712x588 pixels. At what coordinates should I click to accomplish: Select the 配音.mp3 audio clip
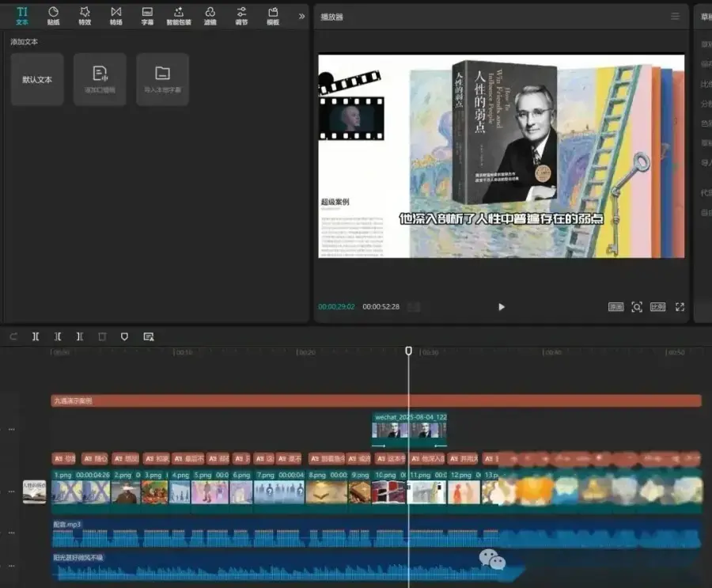[x=376, y=534]
